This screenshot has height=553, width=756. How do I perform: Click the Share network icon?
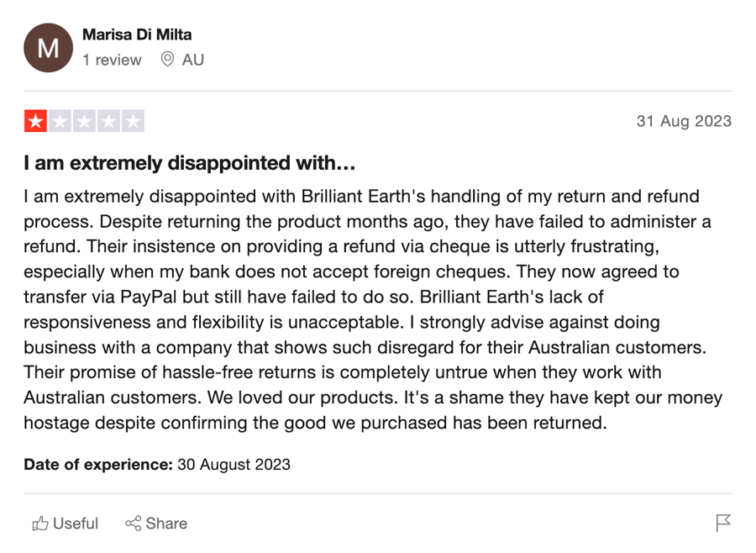[133, 523]
